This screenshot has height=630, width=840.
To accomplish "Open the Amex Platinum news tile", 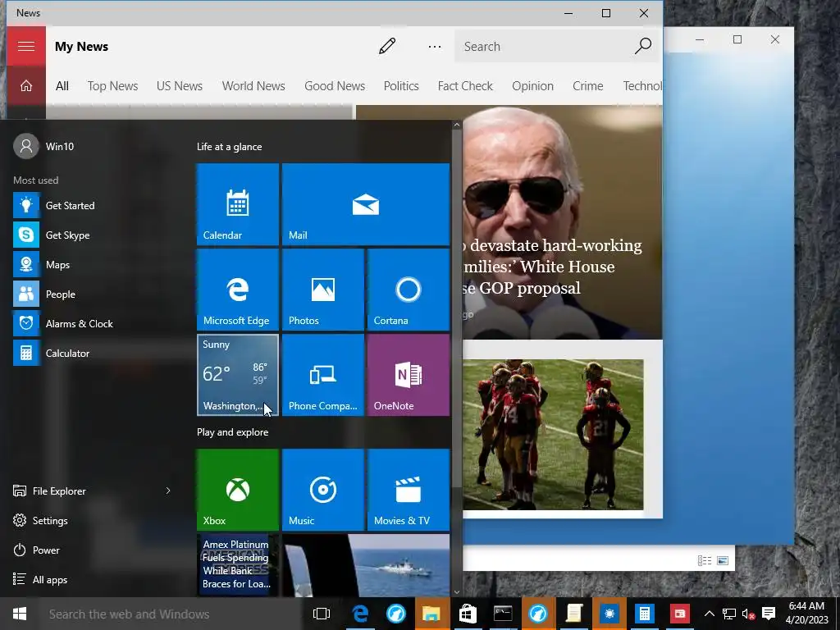I will (x=238, y=564).
